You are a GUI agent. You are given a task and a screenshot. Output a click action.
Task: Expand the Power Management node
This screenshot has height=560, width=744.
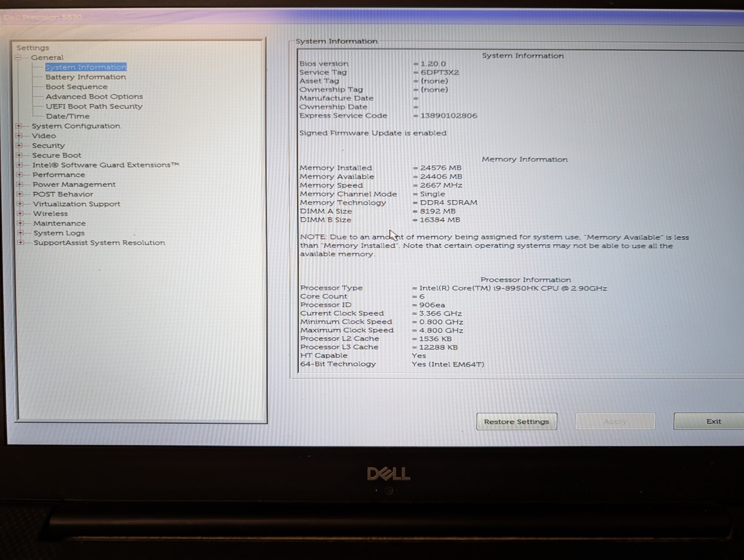20,185
